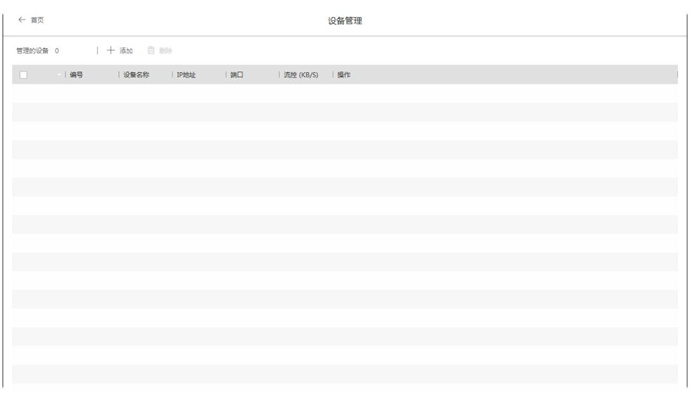Click the back arrow icon
The image size is (690, 398).
tap(22, 20)
